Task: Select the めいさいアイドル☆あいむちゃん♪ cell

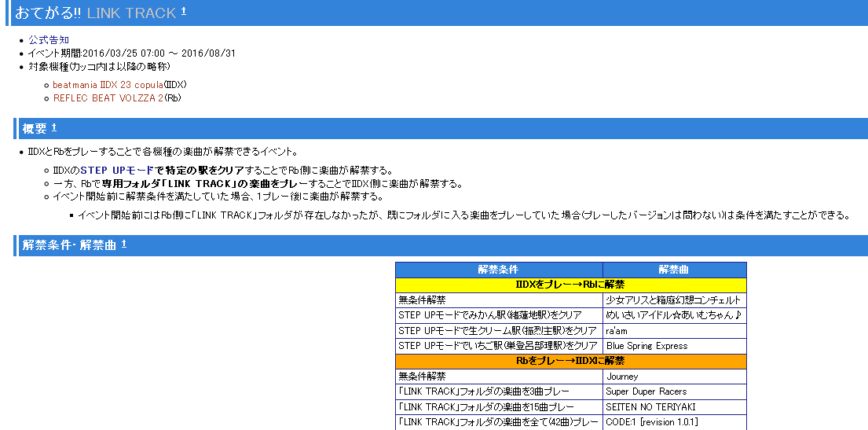Action: (x=675, y=315)
